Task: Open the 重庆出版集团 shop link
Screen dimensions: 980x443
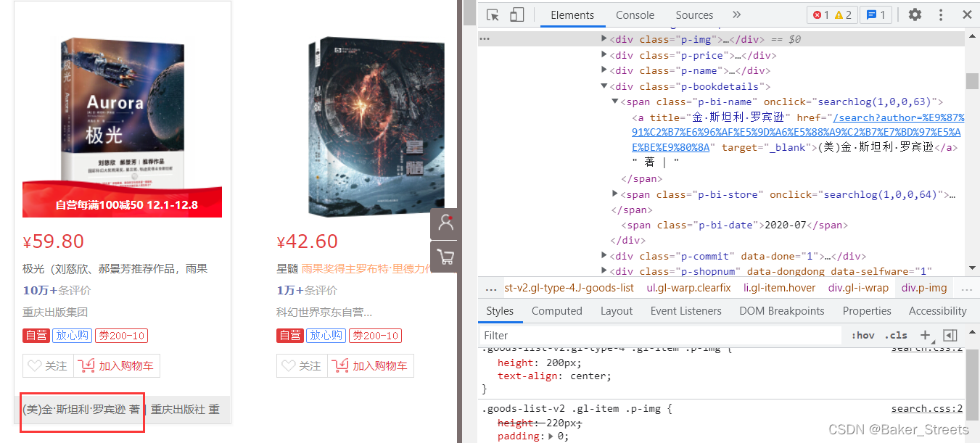Action: tap(55, 312)
